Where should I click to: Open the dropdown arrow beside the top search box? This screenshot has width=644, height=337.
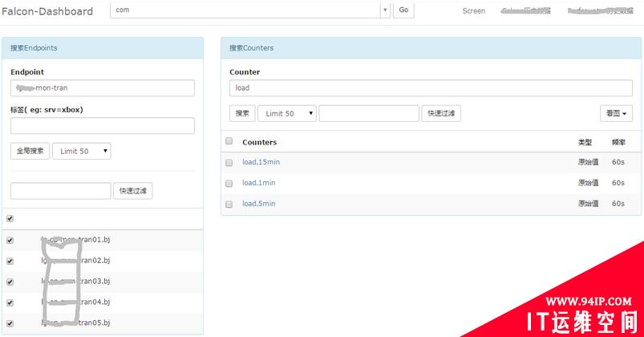tap(385, 10)
